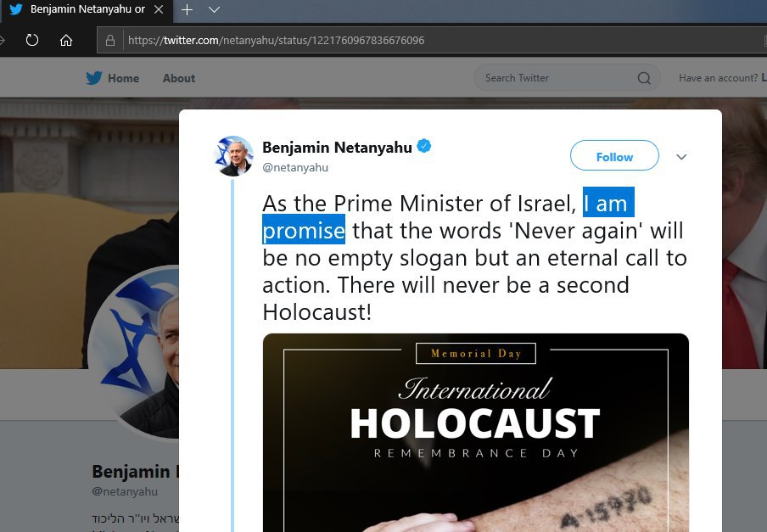Click the Twitter bird Home logo
This screenshot has height=532, width=767.
tap(94, 78)
